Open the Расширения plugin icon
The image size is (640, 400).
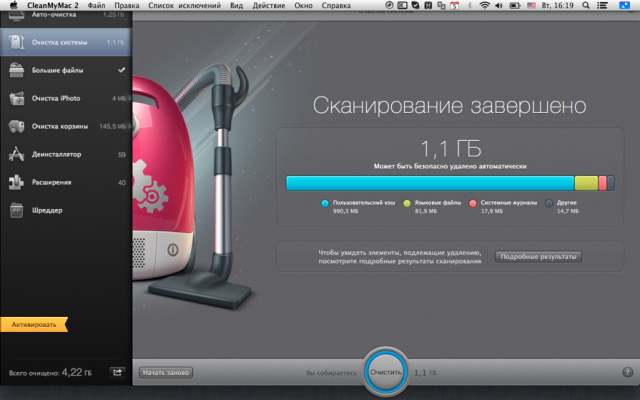pyautogui.click(x=16, y=182)
